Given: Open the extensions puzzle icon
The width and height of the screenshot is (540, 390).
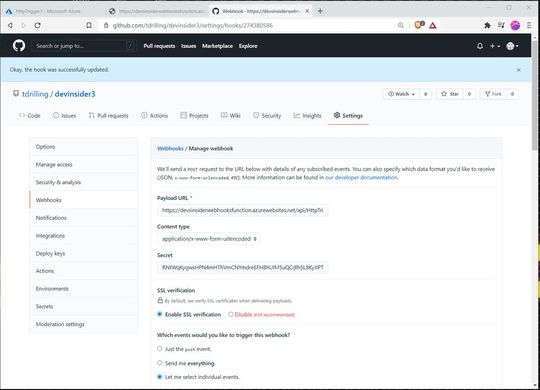Looking at the screenshot, I should pos(487,25).
